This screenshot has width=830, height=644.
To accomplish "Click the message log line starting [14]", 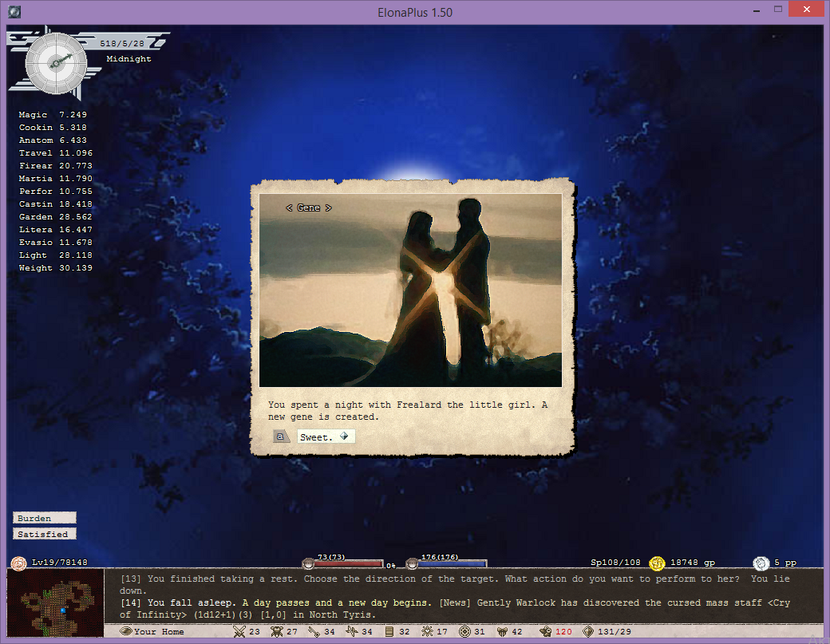I will coord(455,609).
